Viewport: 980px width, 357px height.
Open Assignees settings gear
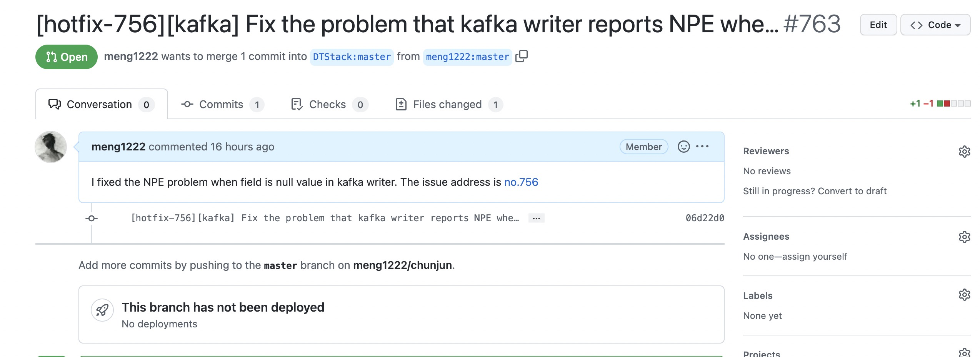[964, 237]
